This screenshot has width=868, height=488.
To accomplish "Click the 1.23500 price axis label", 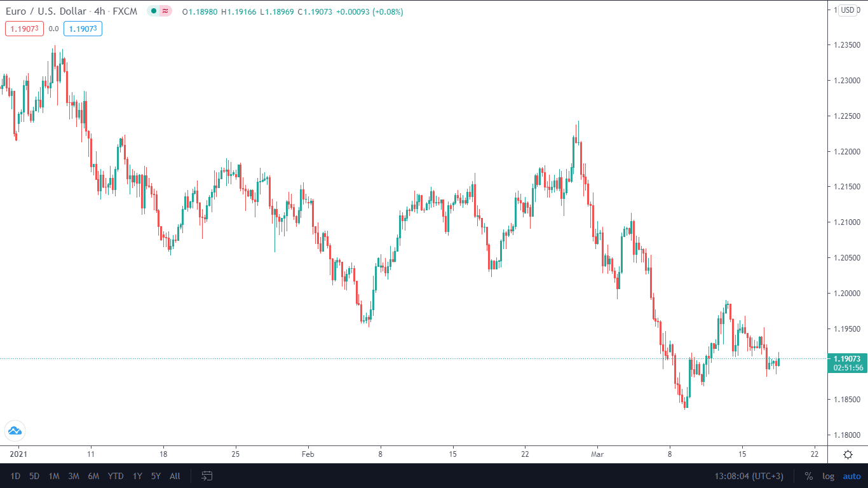I will (847, 45).
